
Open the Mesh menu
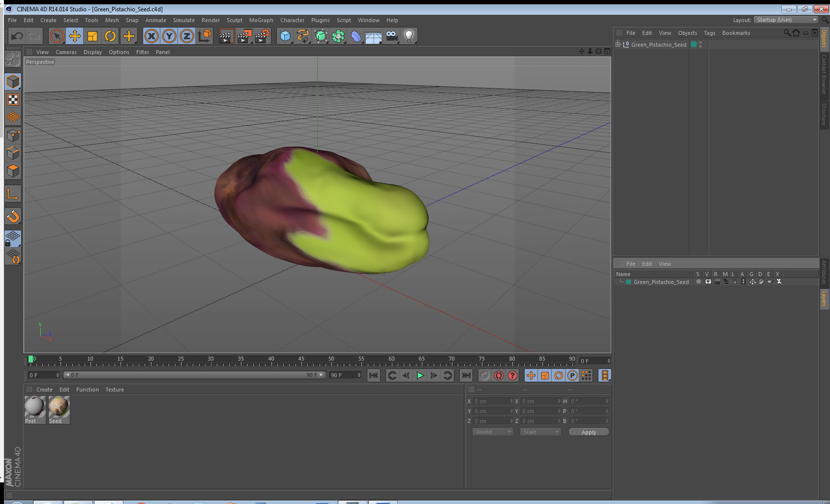(x=112, y=20)
